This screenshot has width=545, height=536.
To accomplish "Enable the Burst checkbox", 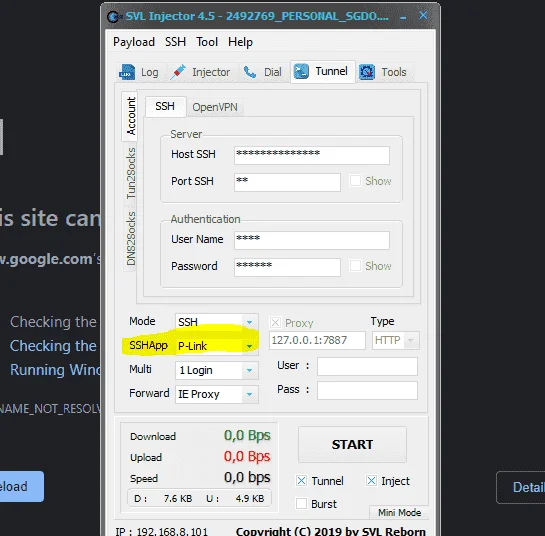I will [301, 503].
